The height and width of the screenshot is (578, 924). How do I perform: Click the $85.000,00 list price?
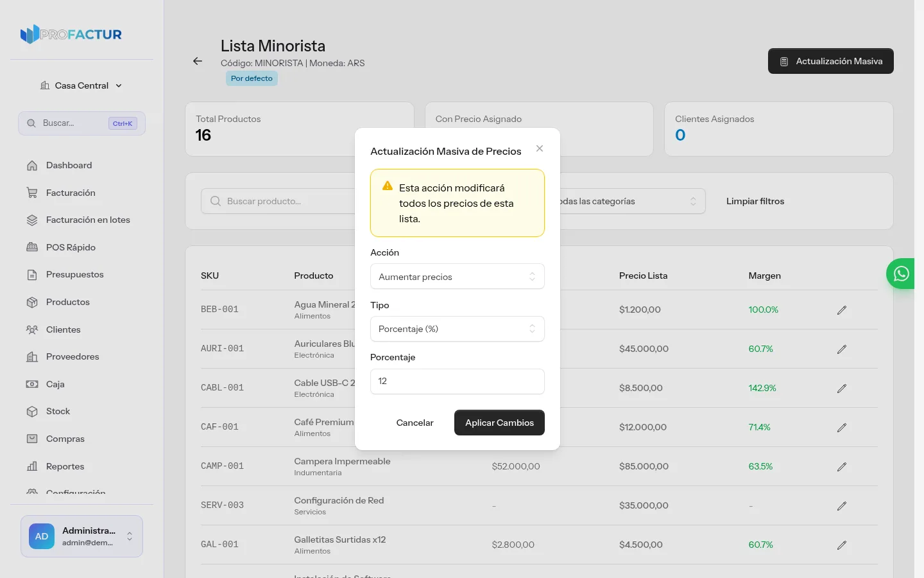pos(644,466)
